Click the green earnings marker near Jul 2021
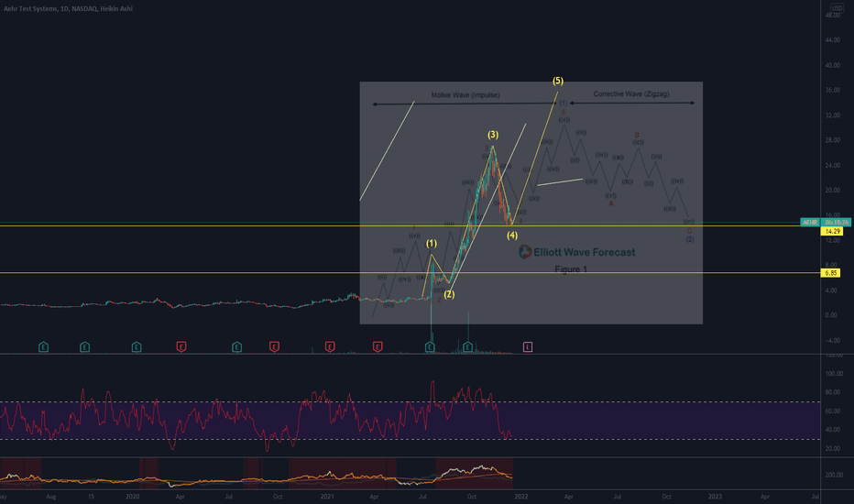The height and width of the screenshot is (504, 854). pyautogui.click(x=430, y=346)
